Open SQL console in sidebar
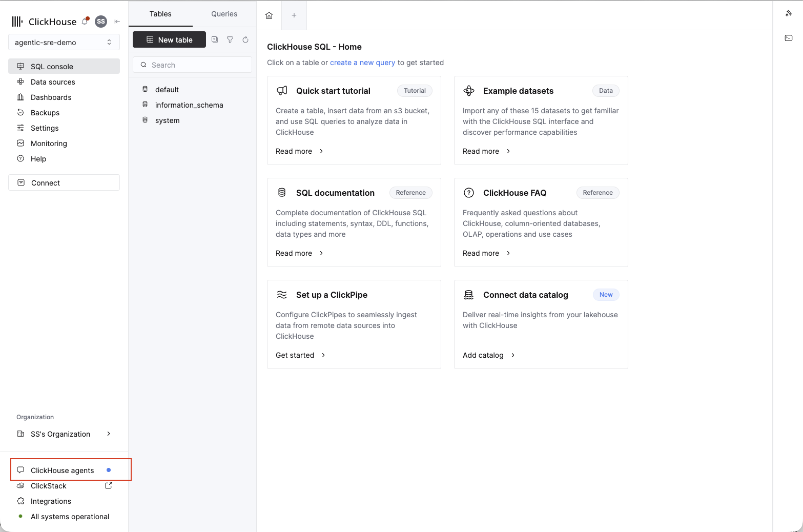Viewport: 803px width, 532px height. (64, 66)
